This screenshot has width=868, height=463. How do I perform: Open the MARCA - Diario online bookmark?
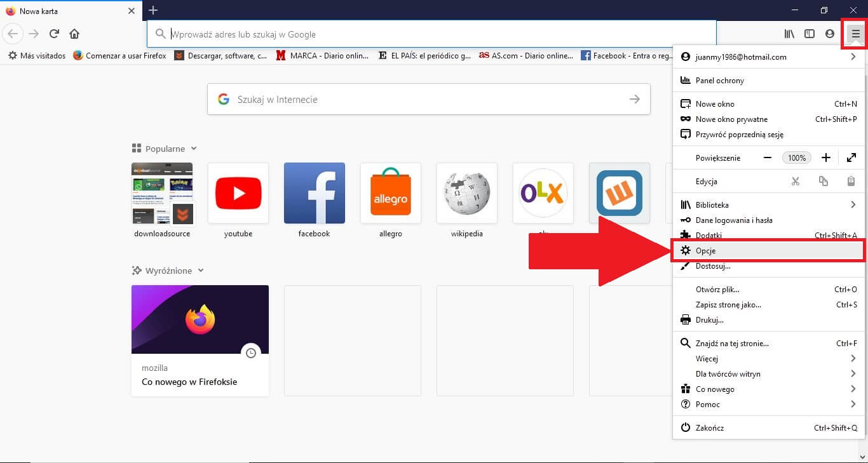click(x=323, y=55)
